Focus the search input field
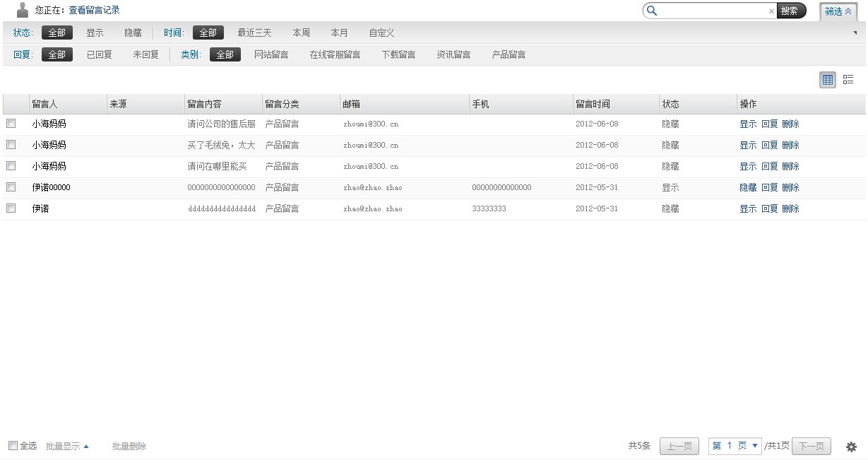868x460 pixels. click(713, 11)
